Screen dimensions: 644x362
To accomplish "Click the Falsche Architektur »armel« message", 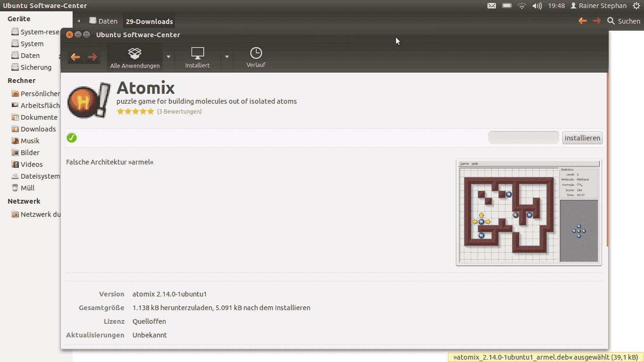I will (x=110, y=162).
